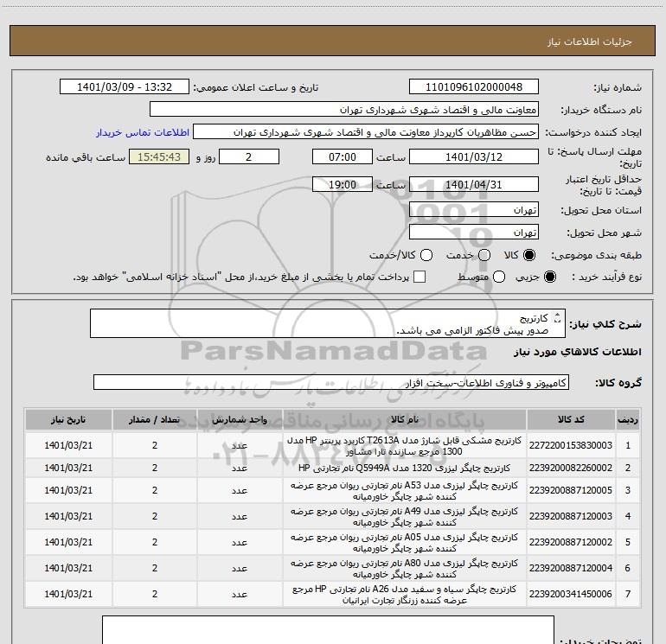666x644 pixels.
Task: Click the Q5949A cartridge item name
Action: point(405,468)
